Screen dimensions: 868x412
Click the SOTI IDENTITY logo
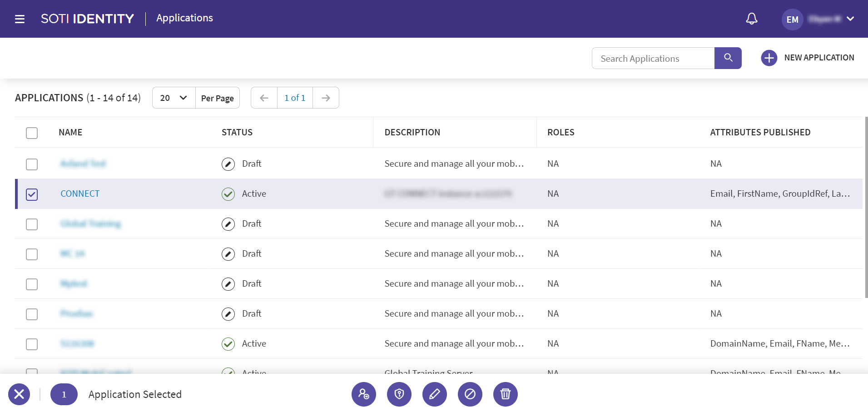(87, 19)
